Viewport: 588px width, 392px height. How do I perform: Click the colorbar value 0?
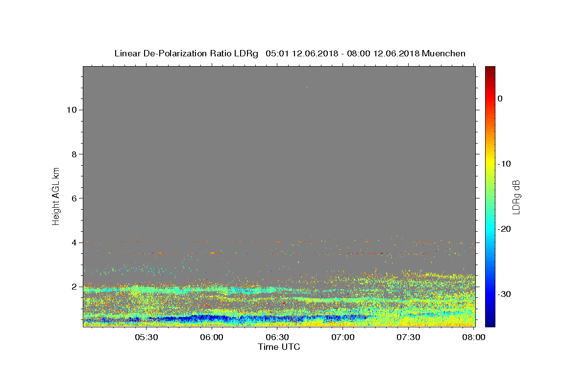(x=500, y=98)
